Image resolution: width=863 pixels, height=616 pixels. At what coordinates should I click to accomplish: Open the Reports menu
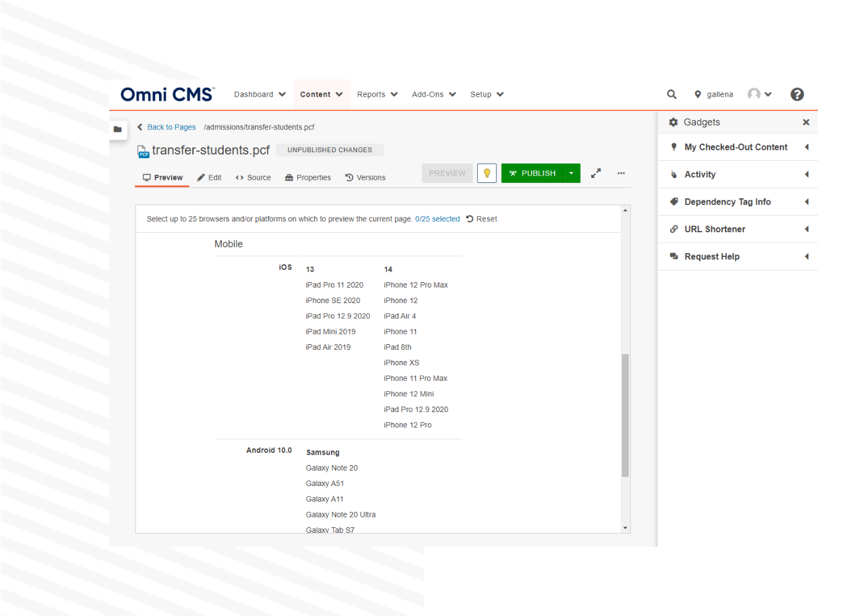(377, 94)
